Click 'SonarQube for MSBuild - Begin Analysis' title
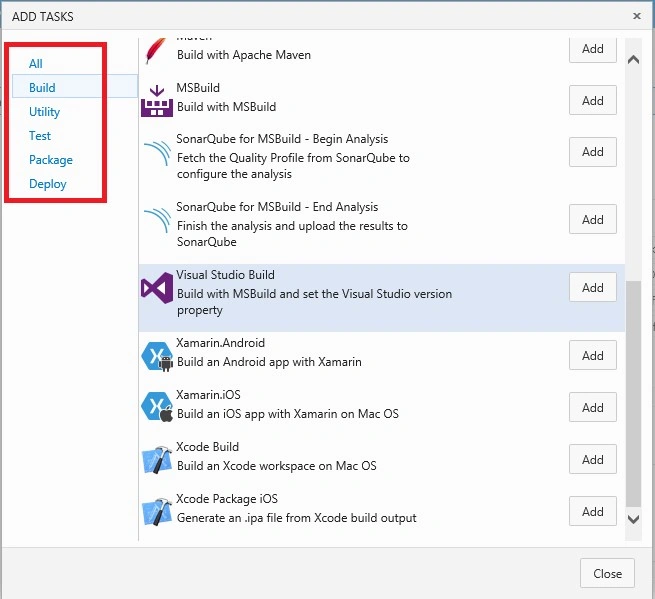This screenshot has width=655, height=599. (282, 139)
